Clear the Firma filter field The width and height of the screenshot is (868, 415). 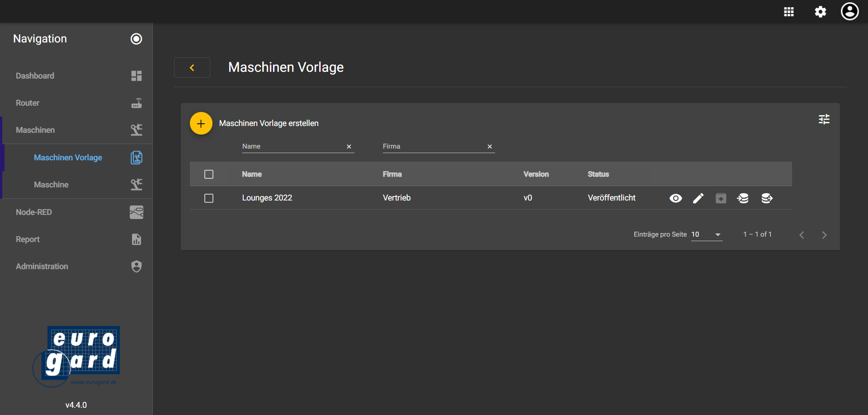point(490,147)
